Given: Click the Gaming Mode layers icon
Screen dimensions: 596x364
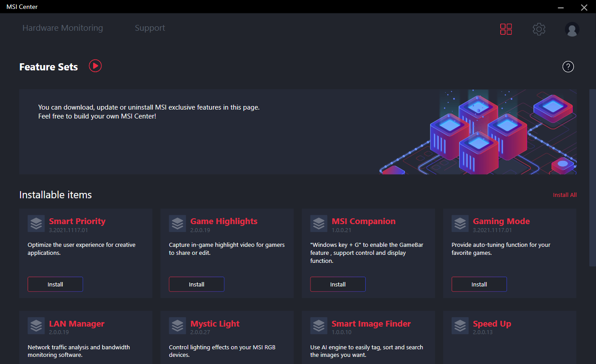Looking at the screenshot, I should tap(460, 224).
